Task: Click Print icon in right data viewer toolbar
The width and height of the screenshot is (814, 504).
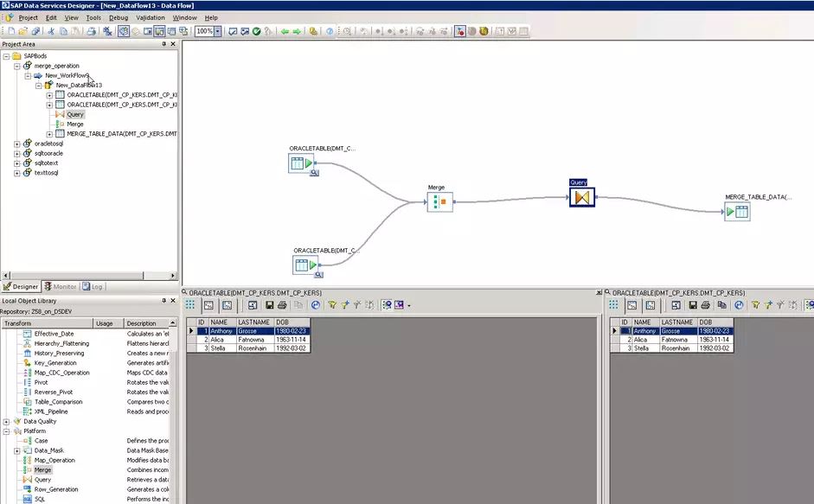Action: [x=706, y=305]
